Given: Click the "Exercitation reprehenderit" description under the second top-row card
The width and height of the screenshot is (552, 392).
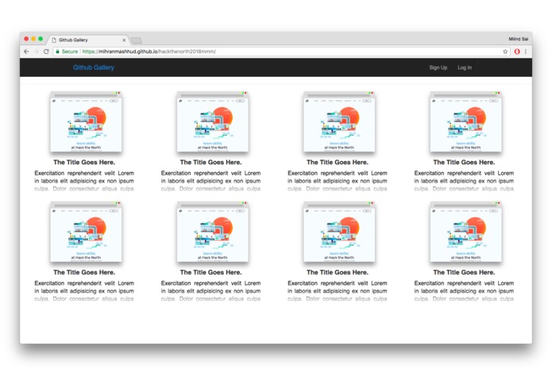Looking at the screenshot, I should point(211,181).
